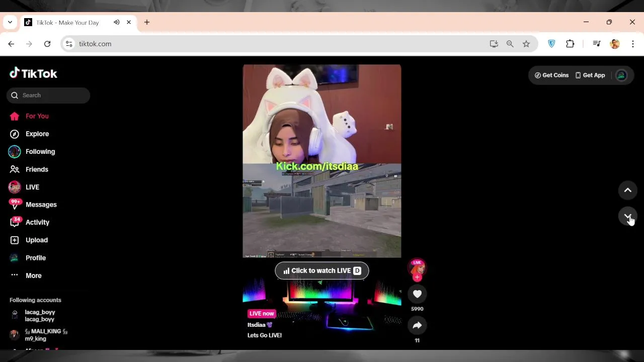Click the TikTok logo

[x=33, y=73]
